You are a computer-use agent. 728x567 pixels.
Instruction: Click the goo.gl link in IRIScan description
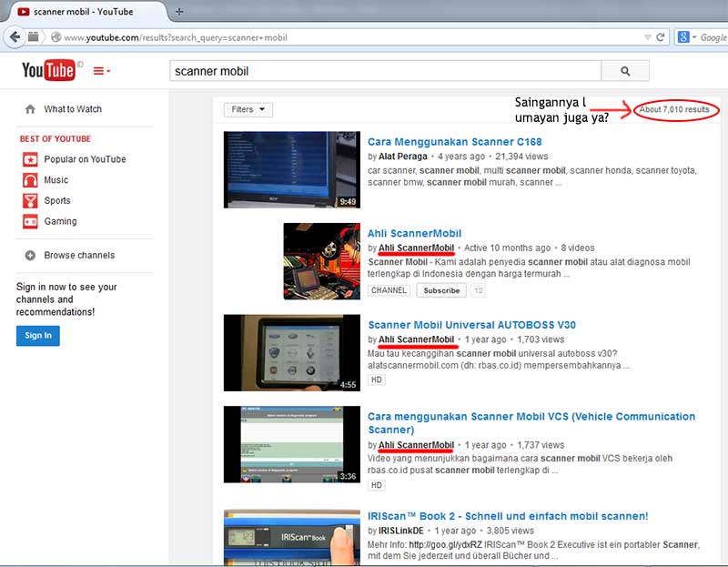(x=445, y=544)
